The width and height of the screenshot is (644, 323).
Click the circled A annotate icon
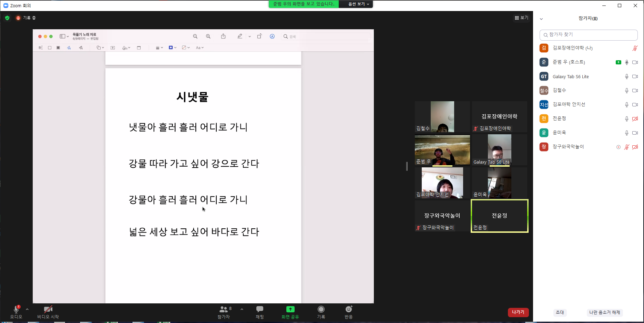coord(272,37)
